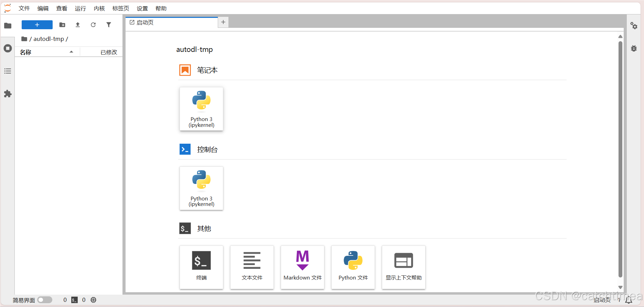Open the extension manager puzzle icon
This screenshot has width=644, height=307.
click(8, 94)
